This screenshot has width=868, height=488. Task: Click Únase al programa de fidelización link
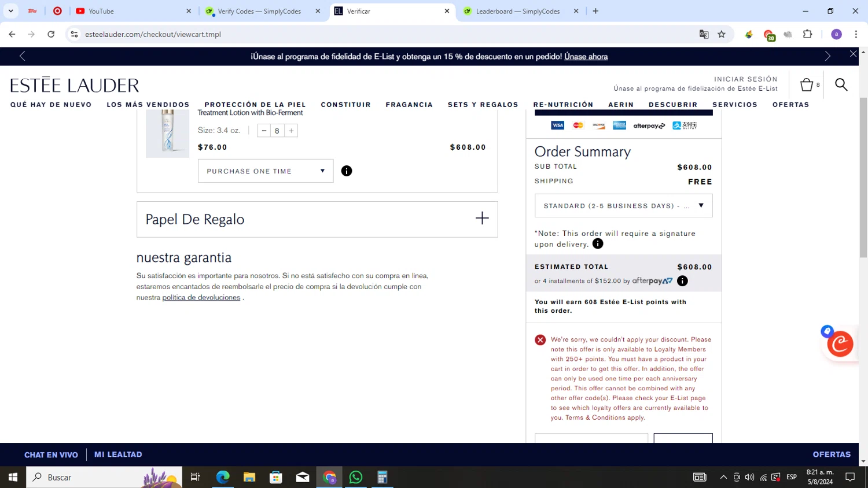pyautogui.click(x=696, y=88)
